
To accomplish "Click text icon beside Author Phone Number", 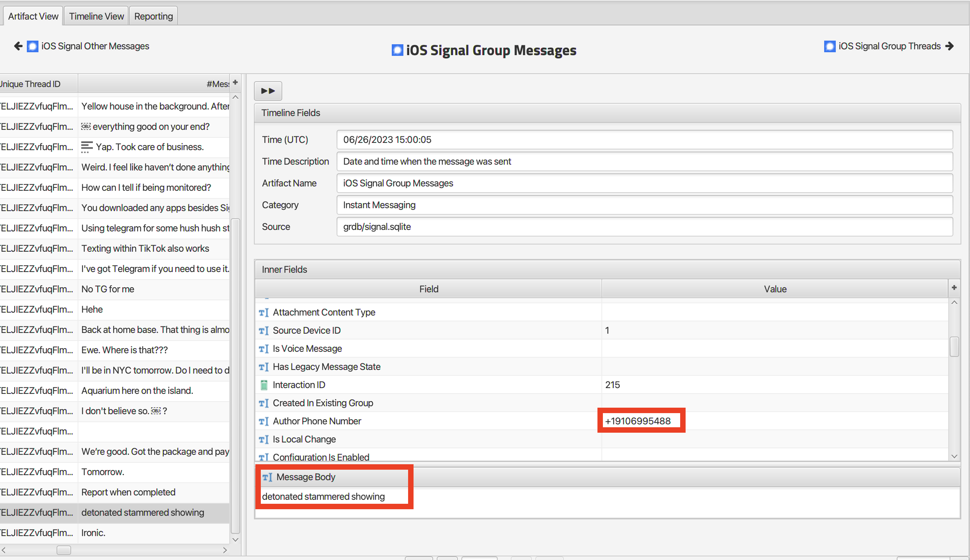I will (264, 421).
